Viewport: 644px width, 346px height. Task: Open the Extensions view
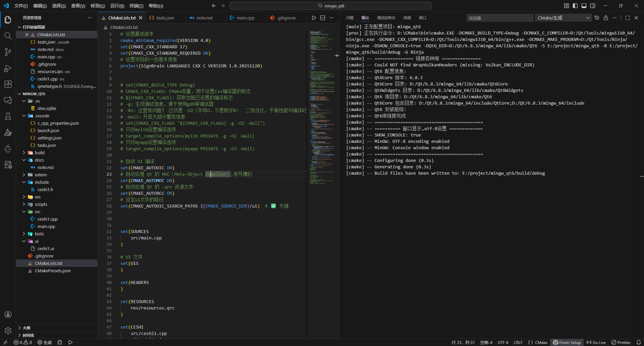pyautogui.click(x=8, y=84)
